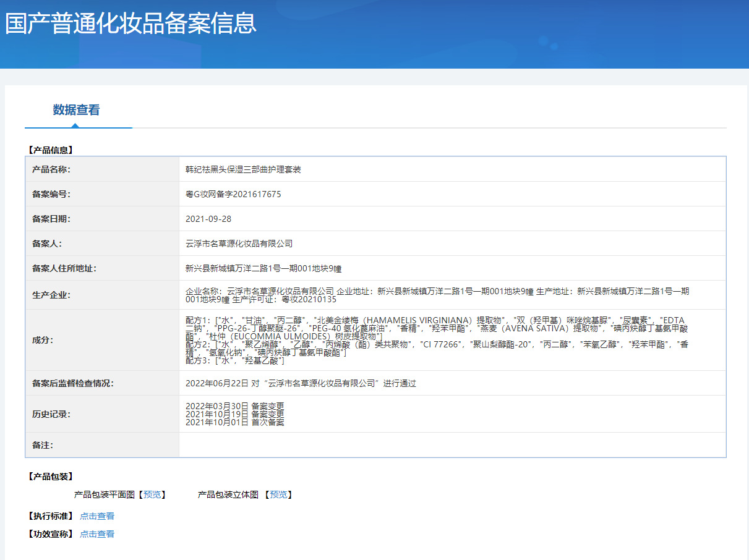Click the page title 国产普通化妆品备案信息
This screenshot has height=560, width=749.
point(131,23)
